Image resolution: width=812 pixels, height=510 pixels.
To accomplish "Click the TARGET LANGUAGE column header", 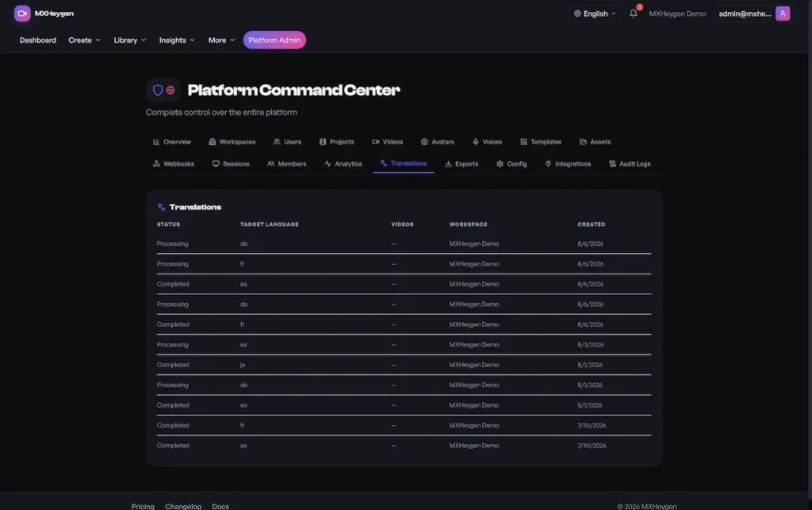I will click(270, 224).
